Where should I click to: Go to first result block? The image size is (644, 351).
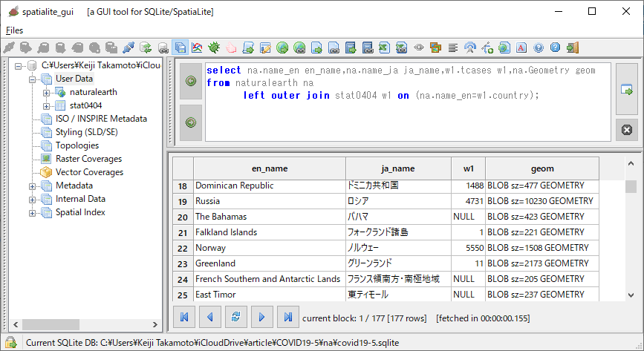pos(184,317)
